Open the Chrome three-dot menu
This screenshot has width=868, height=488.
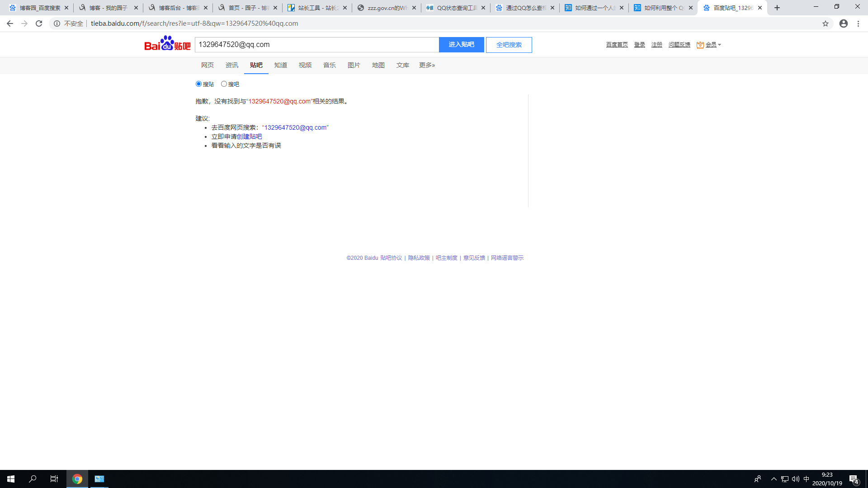coord(858,23)
